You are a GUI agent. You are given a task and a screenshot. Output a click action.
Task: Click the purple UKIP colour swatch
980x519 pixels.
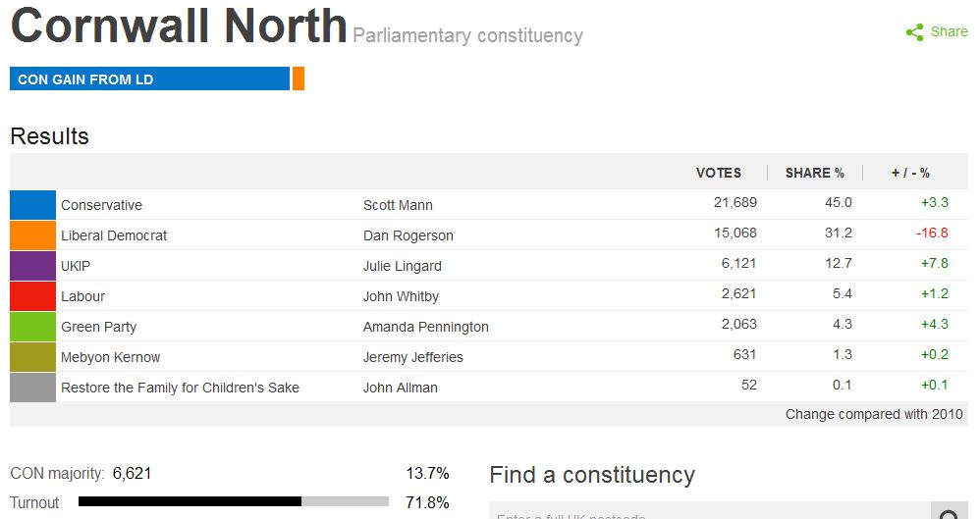(x=32, y=266)
